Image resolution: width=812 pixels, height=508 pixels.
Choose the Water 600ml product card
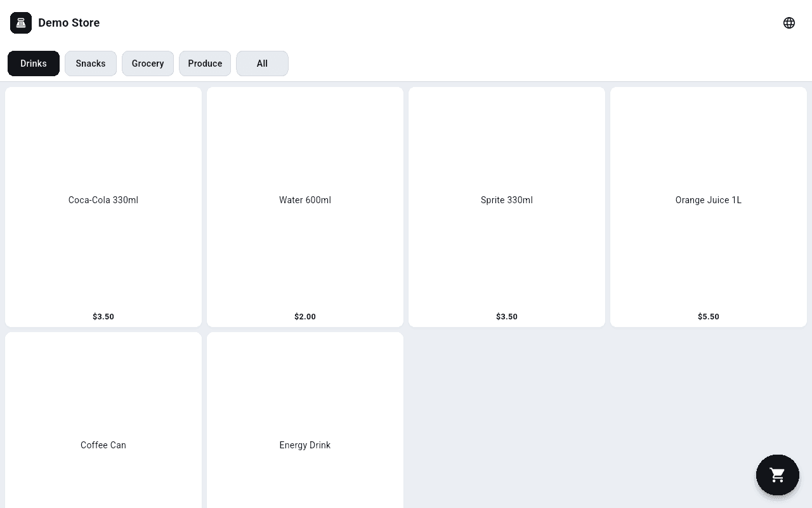(x=305, y=207)
